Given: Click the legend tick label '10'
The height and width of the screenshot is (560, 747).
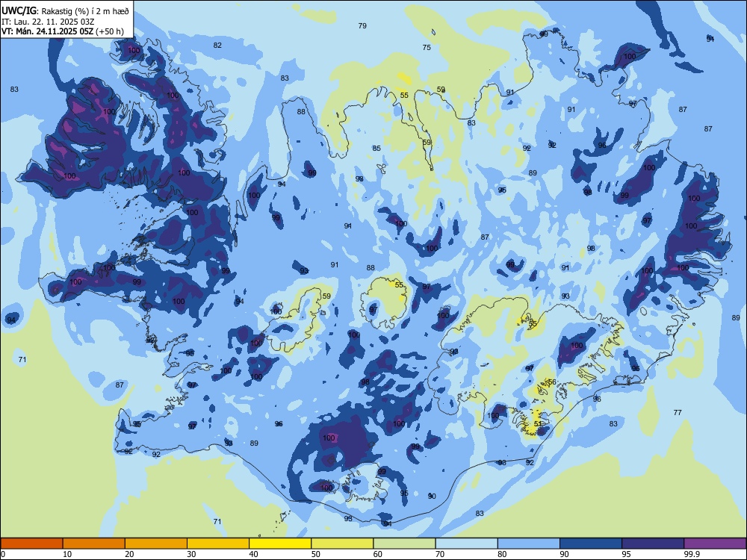Looking at the screenshot, I should click(67, 554).
